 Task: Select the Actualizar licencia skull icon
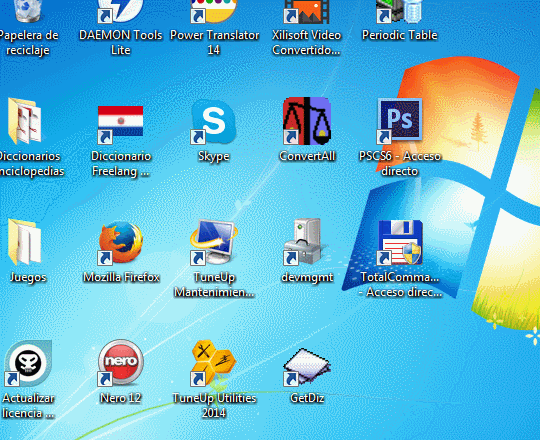pos(28,363)
